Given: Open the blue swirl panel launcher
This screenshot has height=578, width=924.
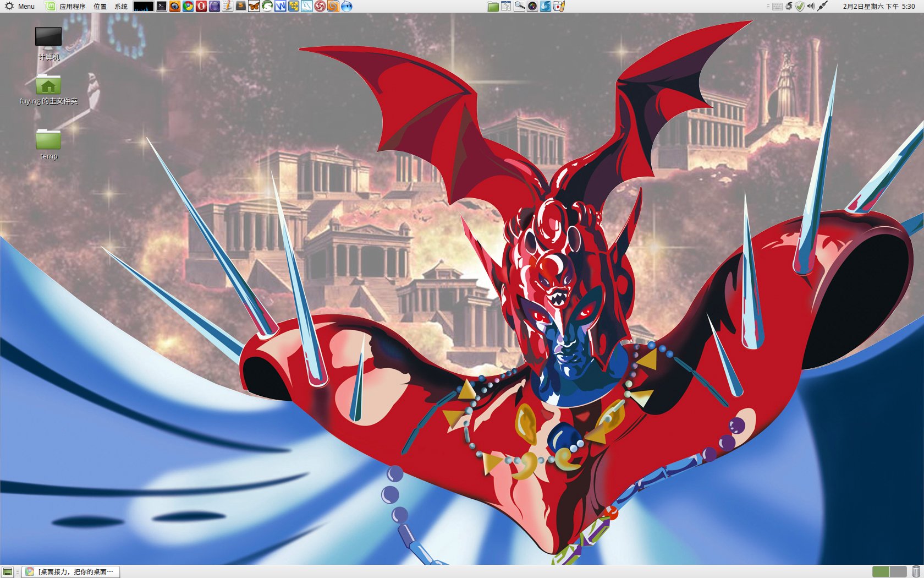Looking at the screenshot, I should click(546, 6).
